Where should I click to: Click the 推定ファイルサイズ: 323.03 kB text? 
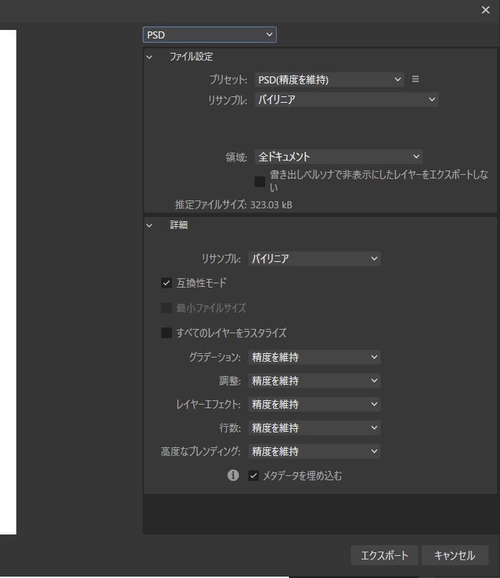coord(233,205)
